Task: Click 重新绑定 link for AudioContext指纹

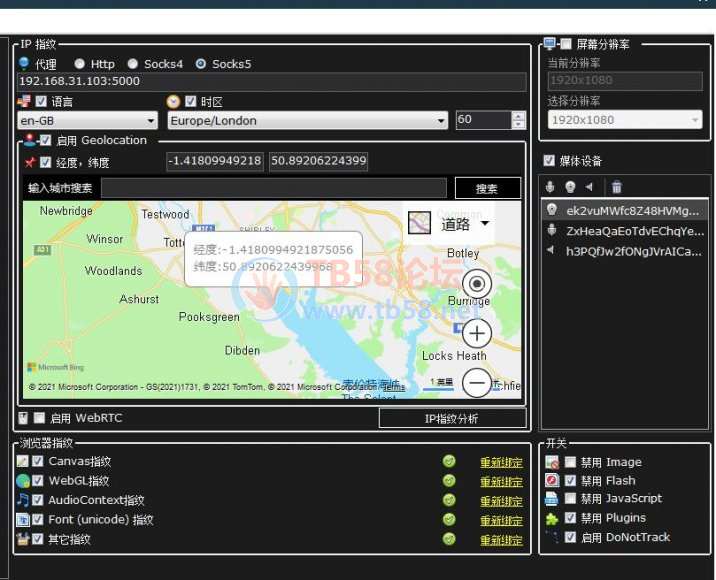Action: pos(501,501)
